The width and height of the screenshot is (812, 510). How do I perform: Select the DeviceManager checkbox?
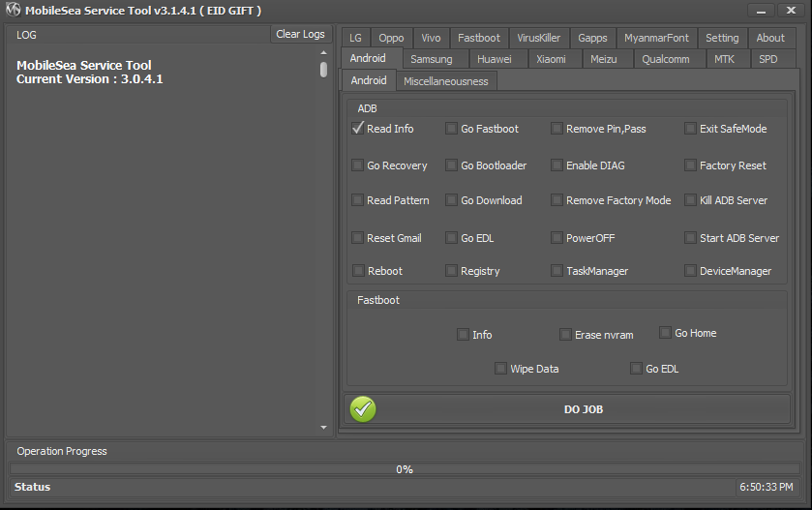tap(690, 271)
